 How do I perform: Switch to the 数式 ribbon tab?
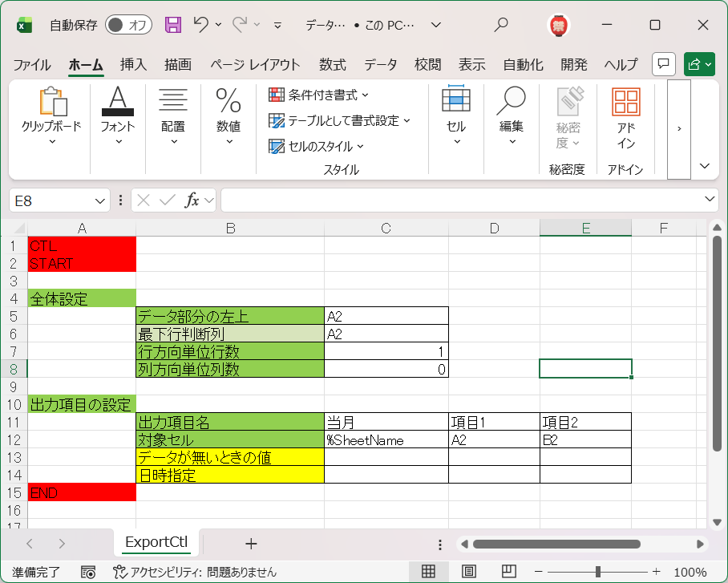(x=333, y=65)
